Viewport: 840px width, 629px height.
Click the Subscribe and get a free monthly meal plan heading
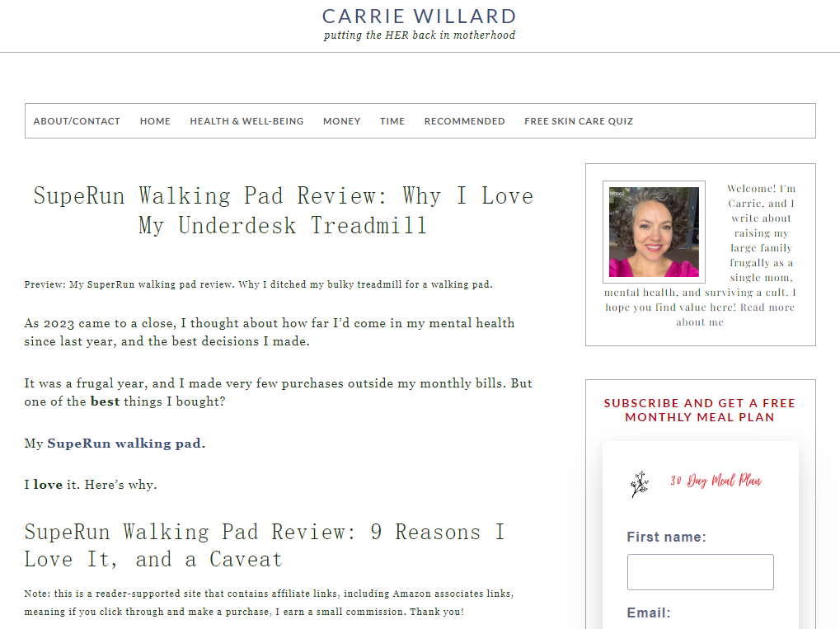coord(700,410)
